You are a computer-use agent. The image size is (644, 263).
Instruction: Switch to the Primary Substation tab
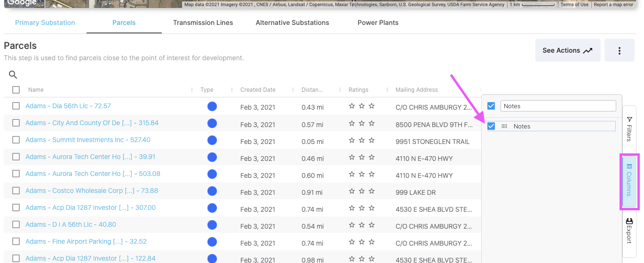(45, 23)
